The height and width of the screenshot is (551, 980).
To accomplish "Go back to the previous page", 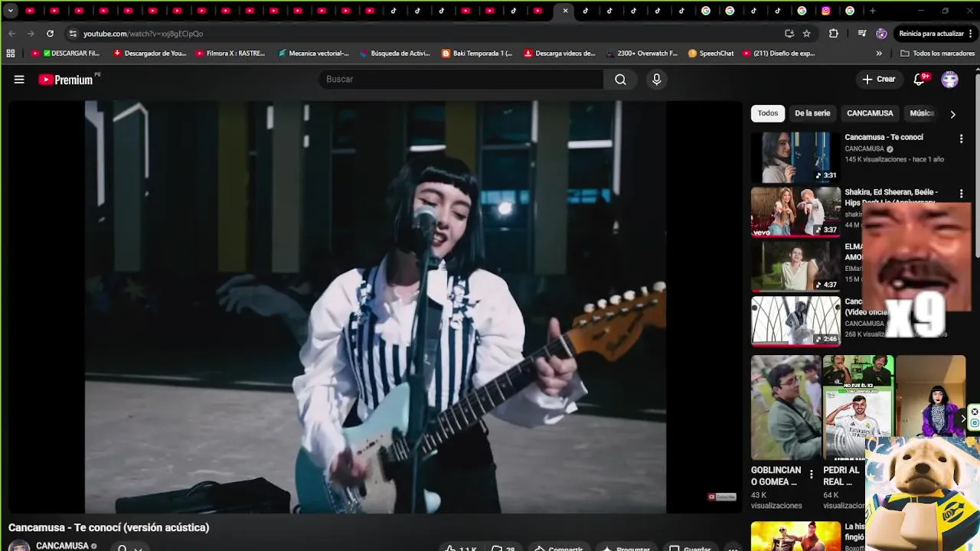I will click(11, 34).
